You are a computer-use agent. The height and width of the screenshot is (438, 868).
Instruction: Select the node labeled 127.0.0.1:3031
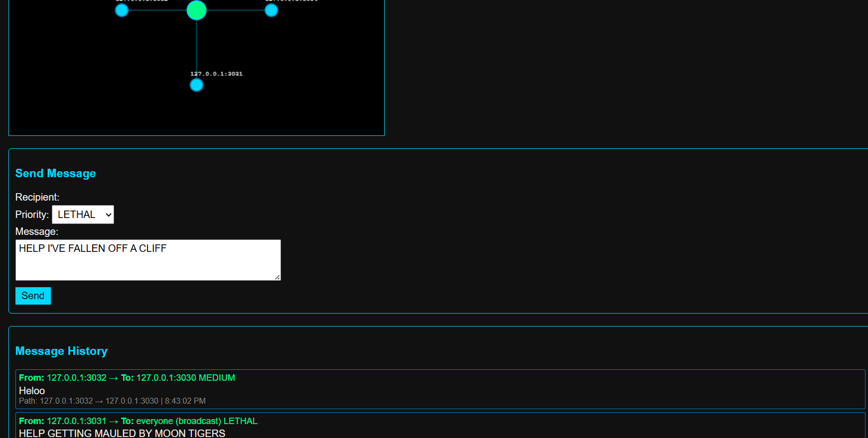point(196,85)
